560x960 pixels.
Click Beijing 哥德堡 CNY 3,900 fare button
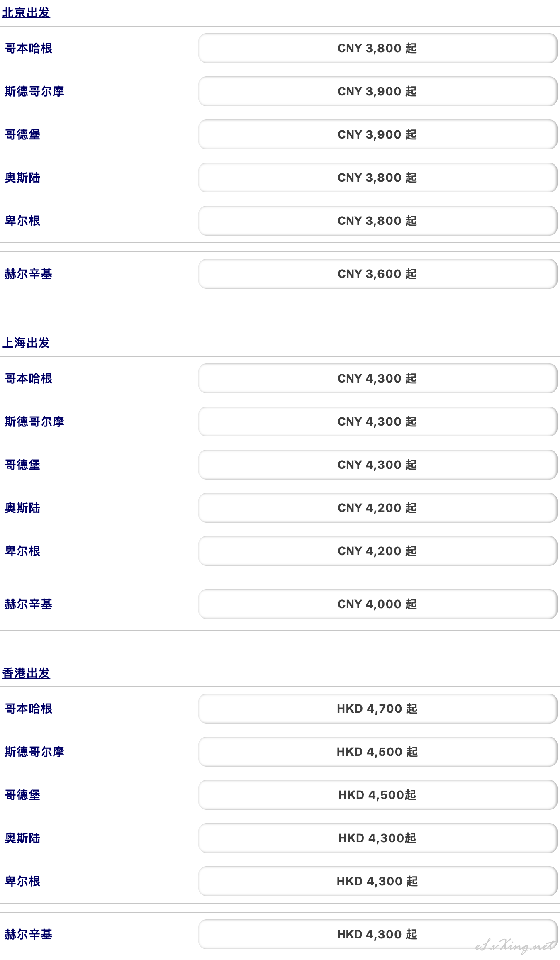[x=377, y=134]
